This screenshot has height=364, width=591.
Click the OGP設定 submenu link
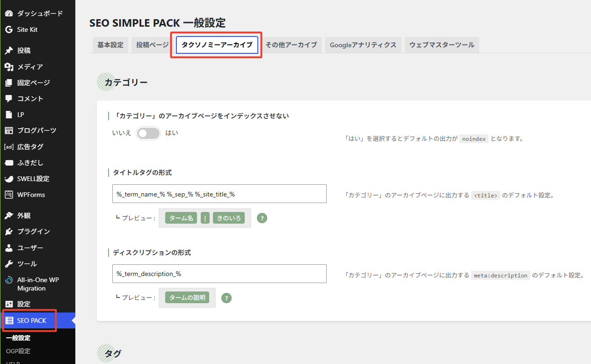pyautogui.click(x=18, y=351)
